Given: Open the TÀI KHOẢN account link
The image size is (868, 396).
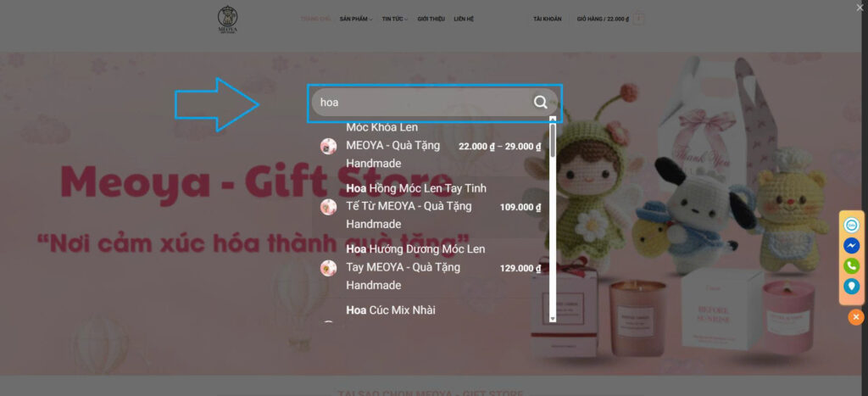Looking at the screenshot, I should (x=548, y=19).
